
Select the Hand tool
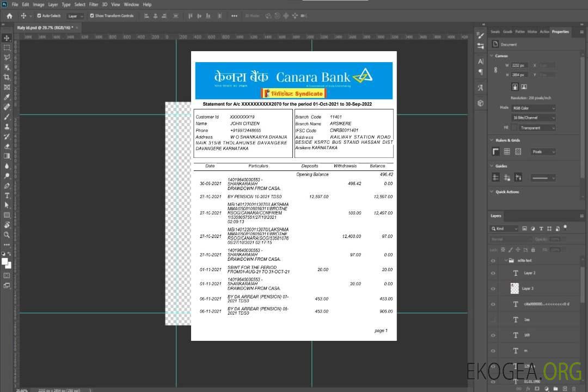(7, 225)
